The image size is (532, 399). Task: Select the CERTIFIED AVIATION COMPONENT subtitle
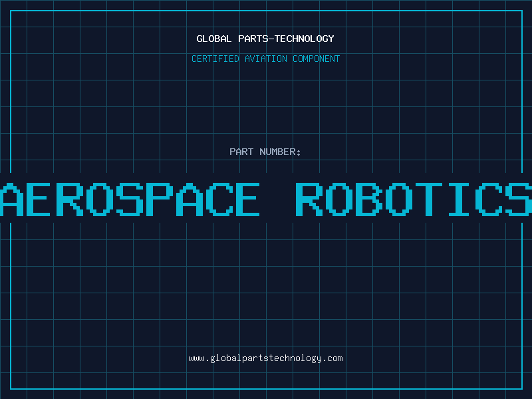265,59
